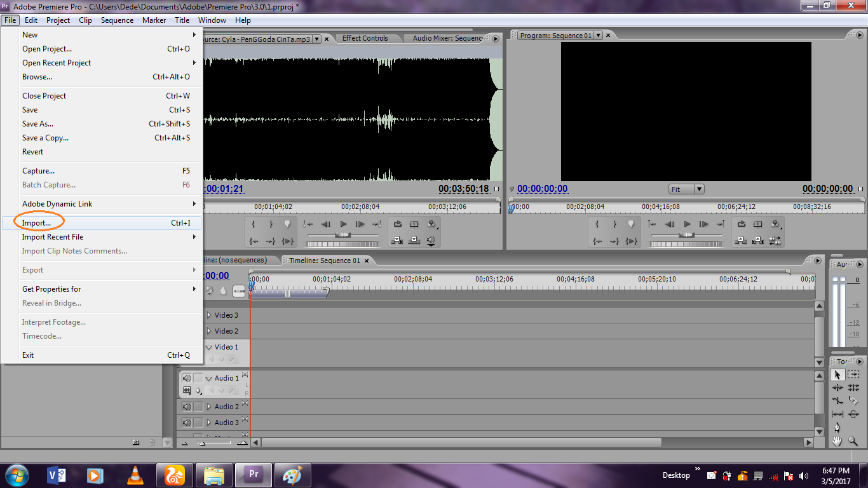
Task: Mute Audio 2 track output
Action: [187, 407]
